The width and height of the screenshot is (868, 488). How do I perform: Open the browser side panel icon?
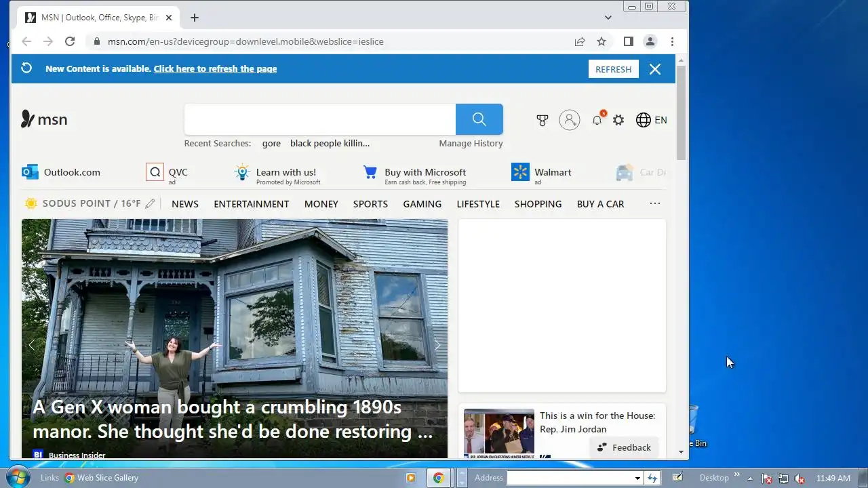(x=629, y=41)
